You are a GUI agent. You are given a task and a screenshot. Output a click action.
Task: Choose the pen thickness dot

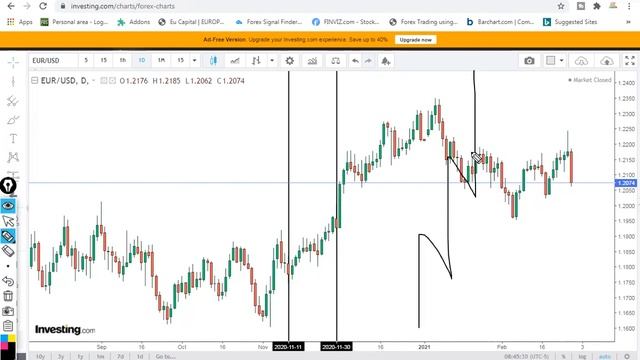pyautogui.click(x=8, y=266)
